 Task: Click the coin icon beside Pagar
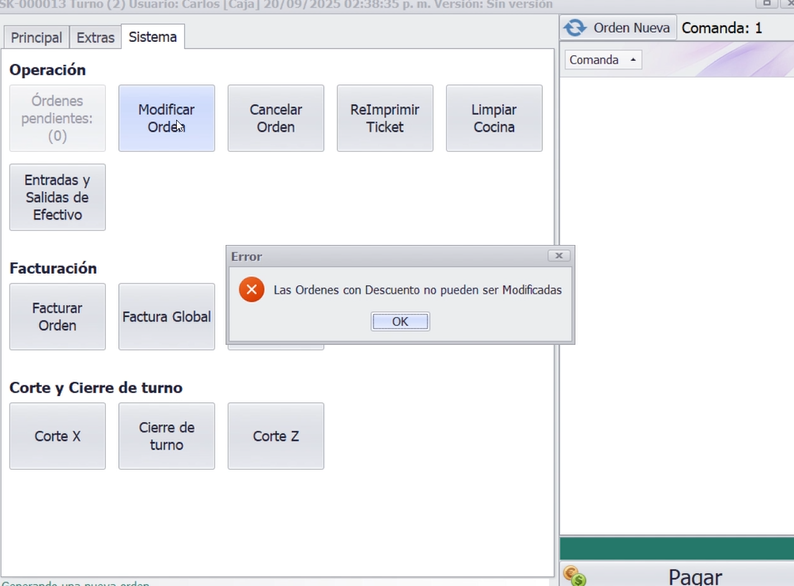(574, 575)
